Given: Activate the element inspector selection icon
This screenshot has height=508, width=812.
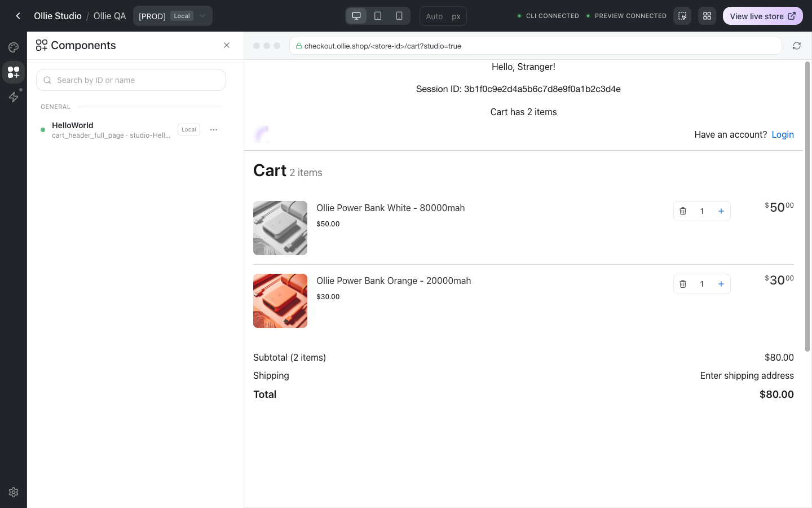Looking at the screenshot, I should pyautogui.click(x=682, y=16).
